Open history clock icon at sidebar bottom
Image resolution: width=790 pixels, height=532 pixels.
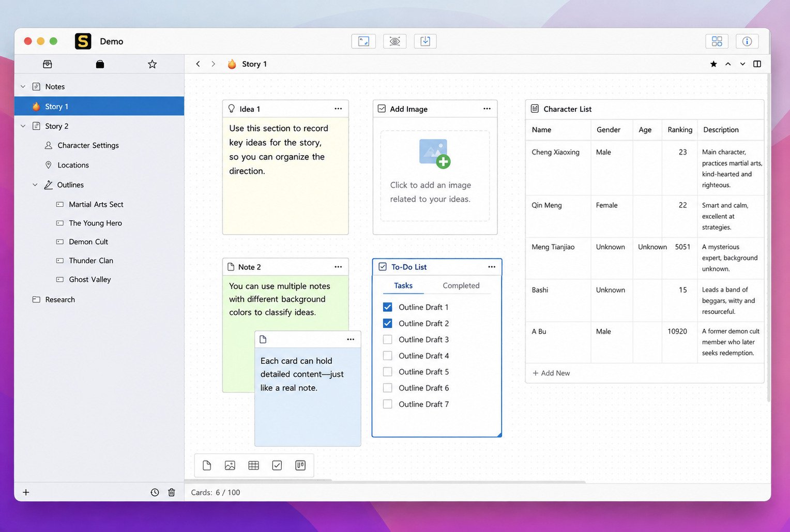(x=155, y=492)
